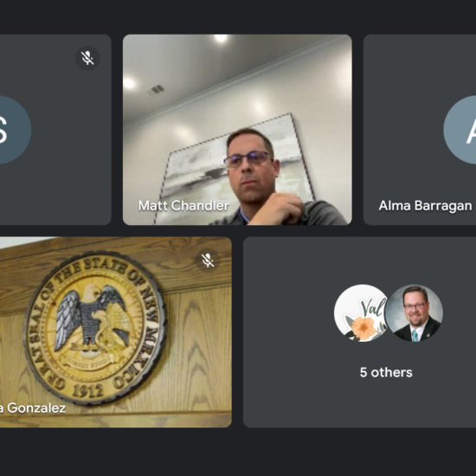This screenshot has height=476, width=476.
Task: Click the Val flower profile avatar
Action: [361, 313]
